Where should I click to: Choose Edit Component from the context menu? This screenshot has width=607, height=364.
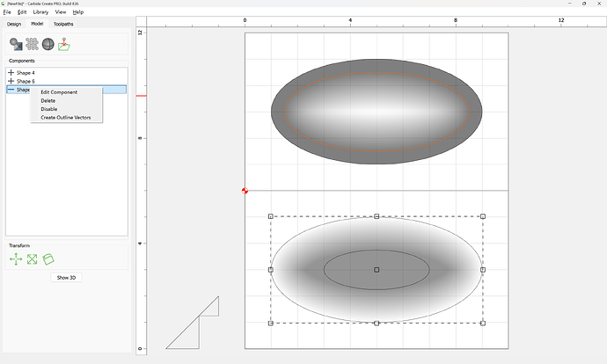click(59, 92)
